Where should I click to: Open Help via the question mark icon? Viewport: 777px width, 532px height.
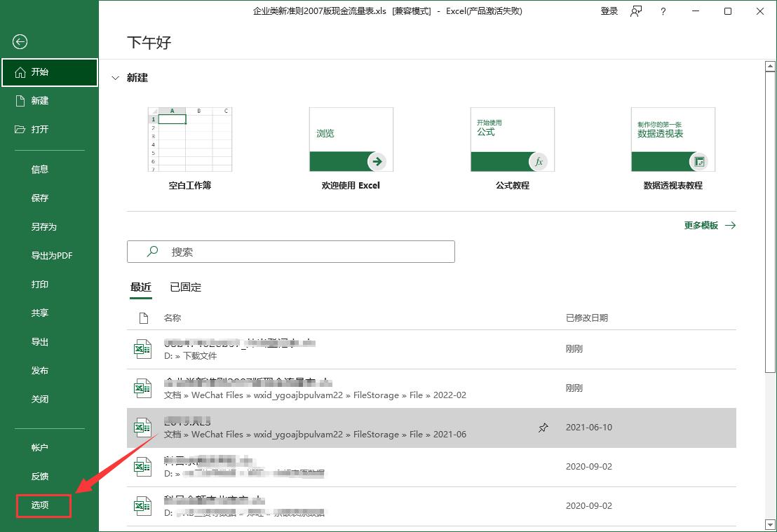click(x=663, y=11)
